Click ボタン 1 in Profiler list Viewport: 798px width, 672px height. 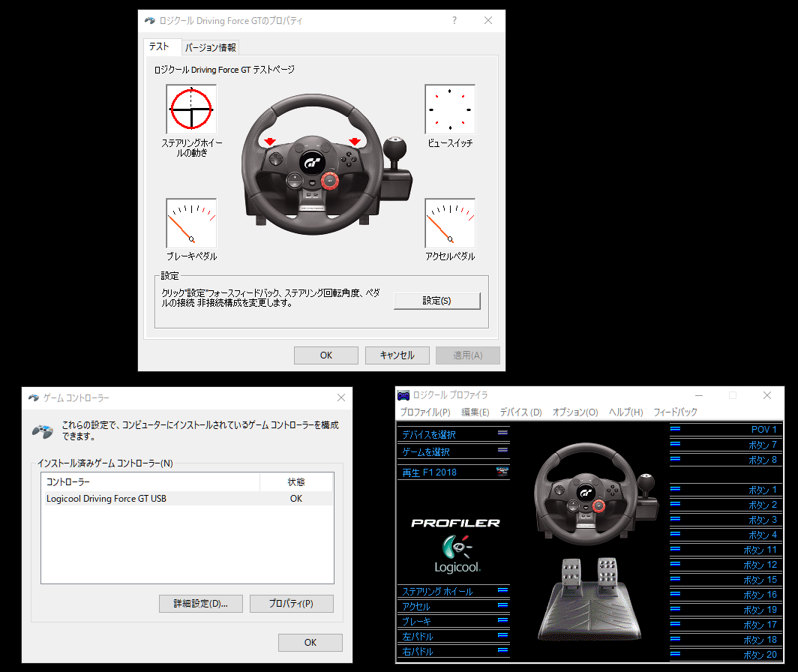click(726, 490)
